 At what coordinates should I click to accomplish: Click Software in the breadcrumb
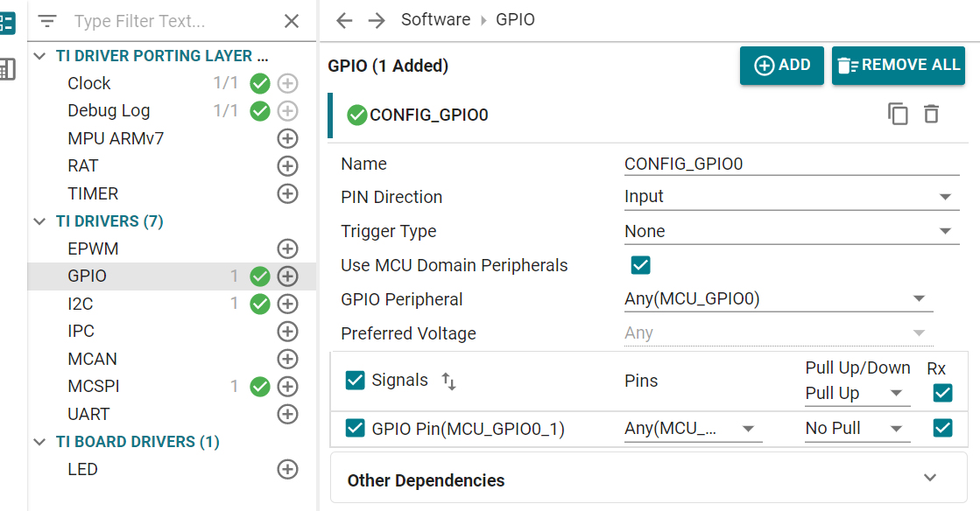(x=435, y=19)
